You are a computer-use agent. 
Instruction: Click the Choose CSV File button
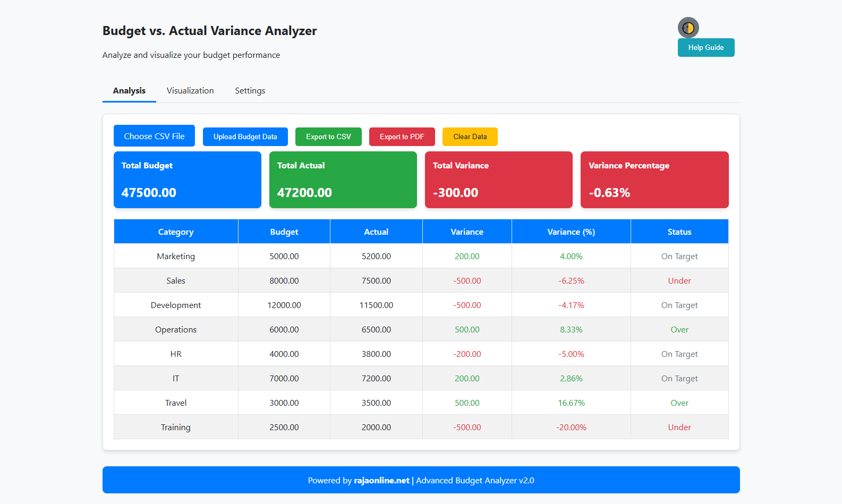click(x=154, y=136)
